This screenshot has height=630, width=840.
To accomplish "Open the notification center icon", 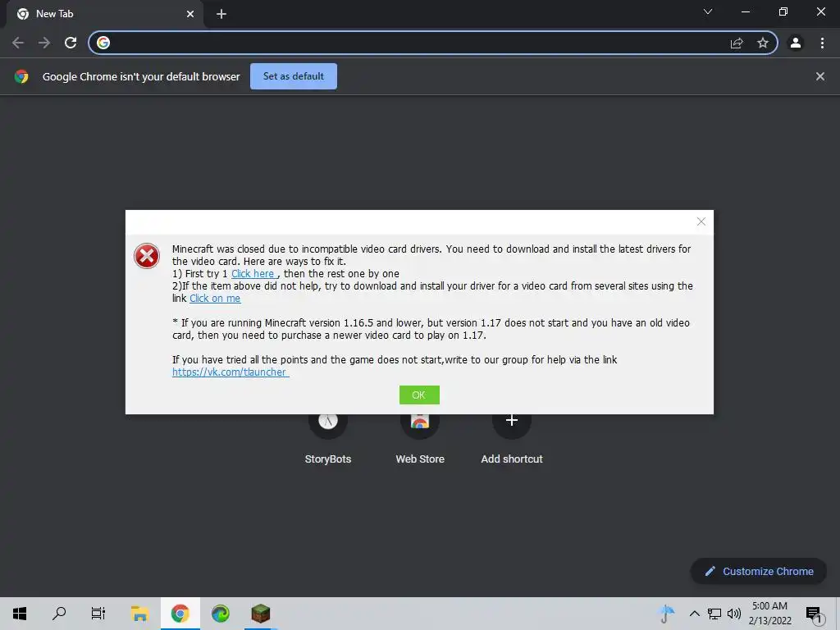I will (x=815, y=614).
